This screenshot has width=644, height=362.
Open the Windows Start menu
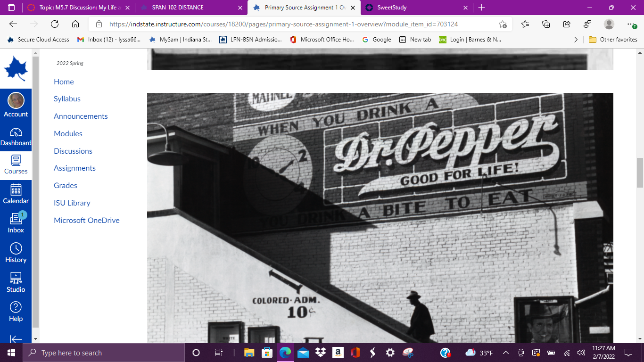[x=11, y=353]
